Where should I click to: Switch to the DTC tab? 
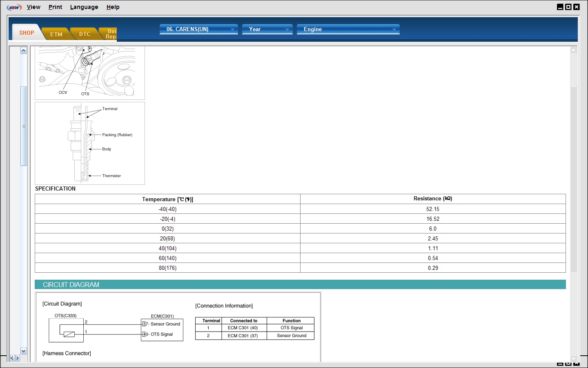click(85, 34)
